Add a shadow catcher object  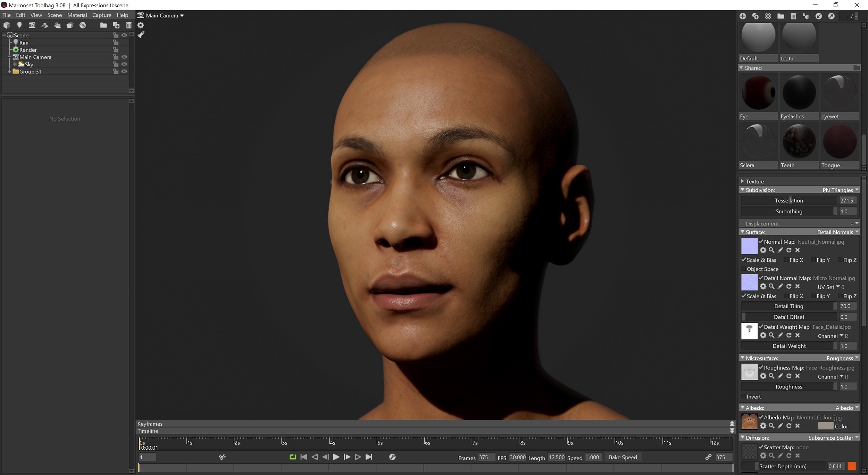click(x=45, y=25)
